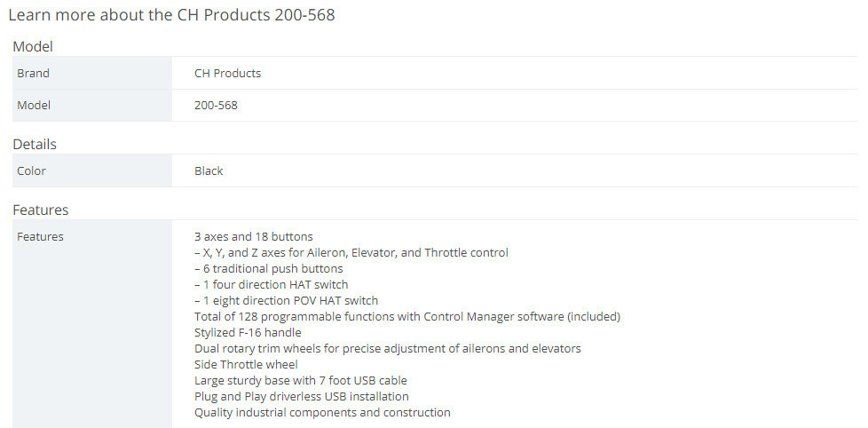This screenshot has width=868, height=428.
Task: Click the Details section heading
Action: pos(35,145)
